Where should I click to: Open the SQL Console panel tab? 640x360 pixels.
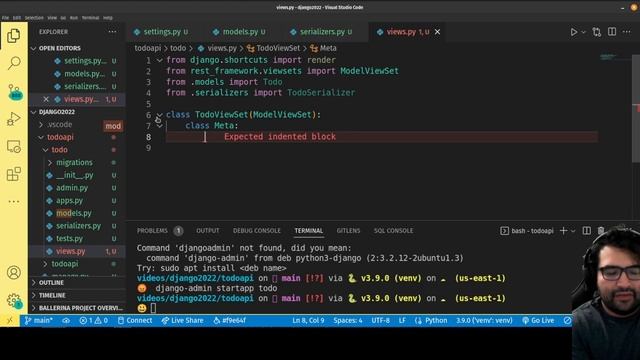click(x=393, y=231)
